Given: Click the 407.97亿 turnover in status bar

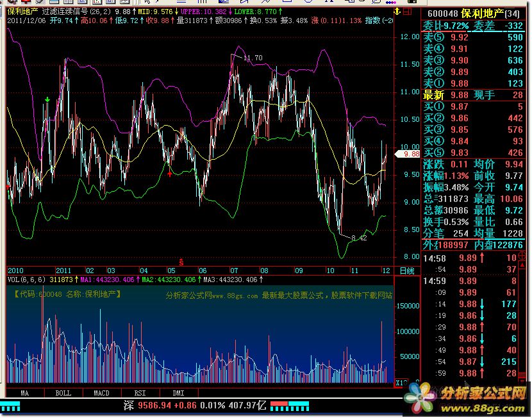Looking at the screenshot, I should click(x=247, y=405).
